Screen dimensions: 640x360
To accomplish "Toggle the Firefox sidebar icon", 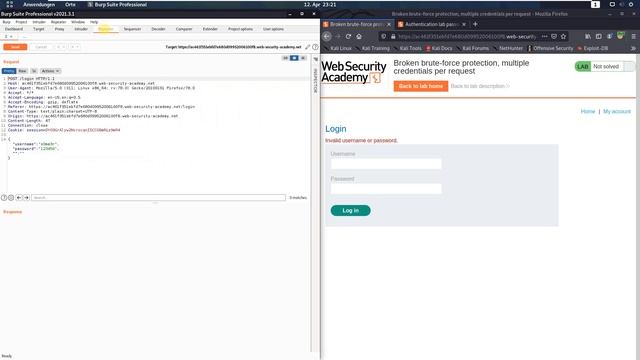I will [599, 36].
